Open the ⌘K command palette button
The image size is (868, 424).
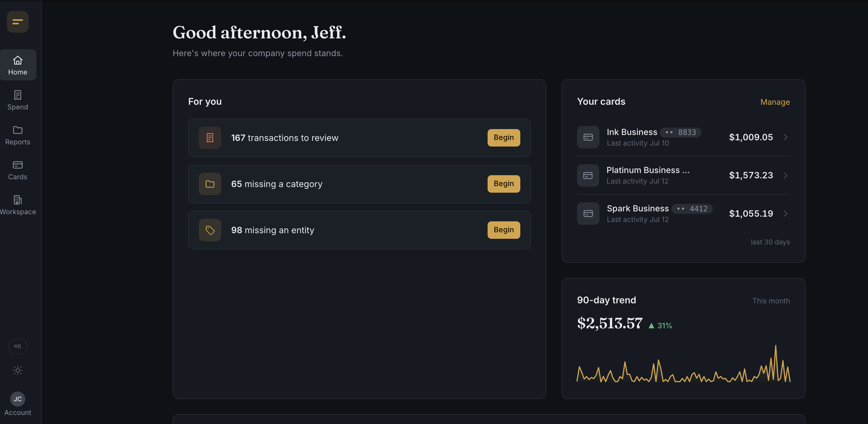click(18, 346)
